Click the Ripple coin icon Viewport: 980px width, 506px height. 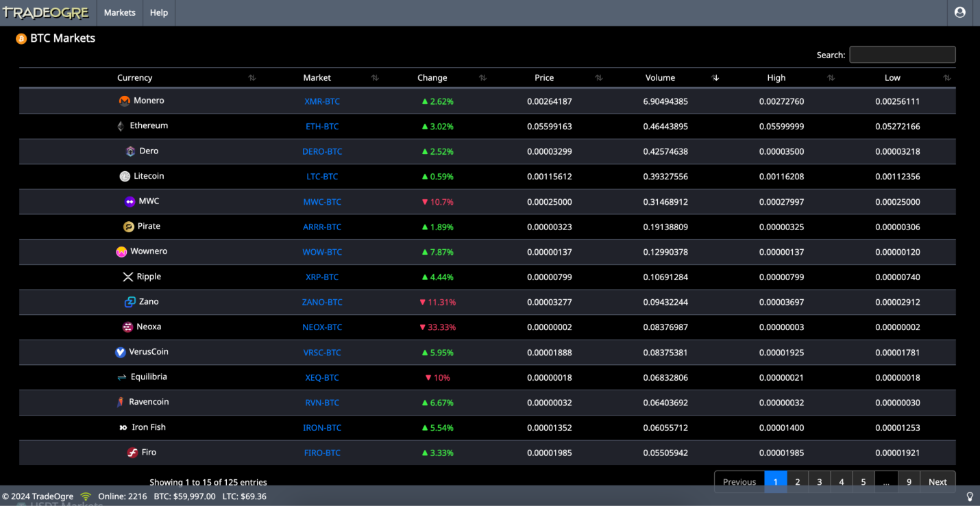127,277
